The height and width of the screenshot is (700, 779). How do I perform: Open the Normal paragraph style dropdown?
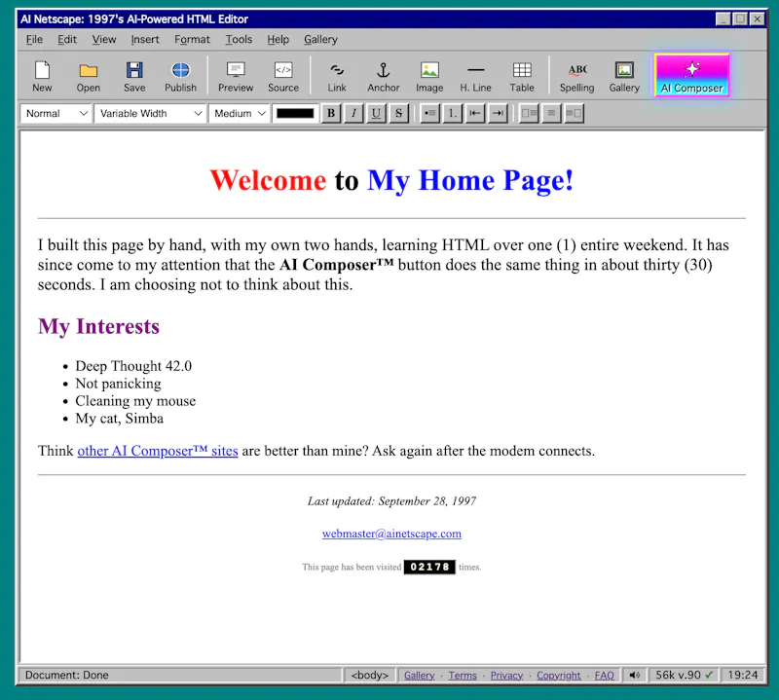(x=56, y=113)
